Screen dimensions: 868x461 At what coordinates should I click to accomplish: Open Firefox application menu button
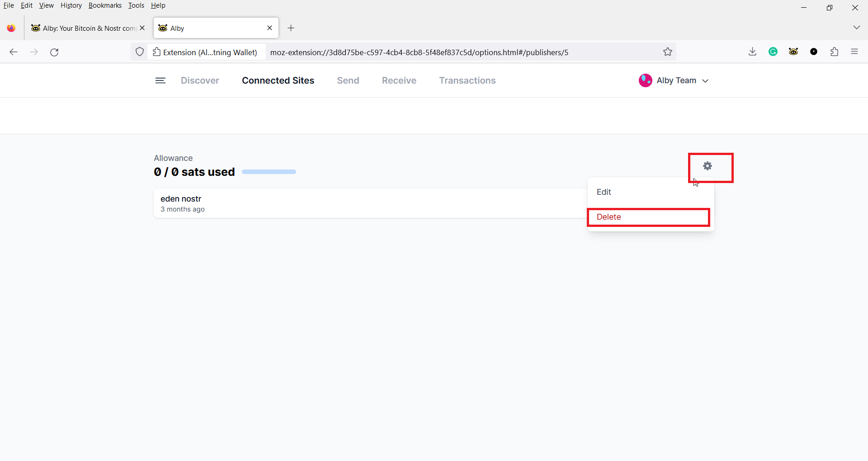[854, 52]
